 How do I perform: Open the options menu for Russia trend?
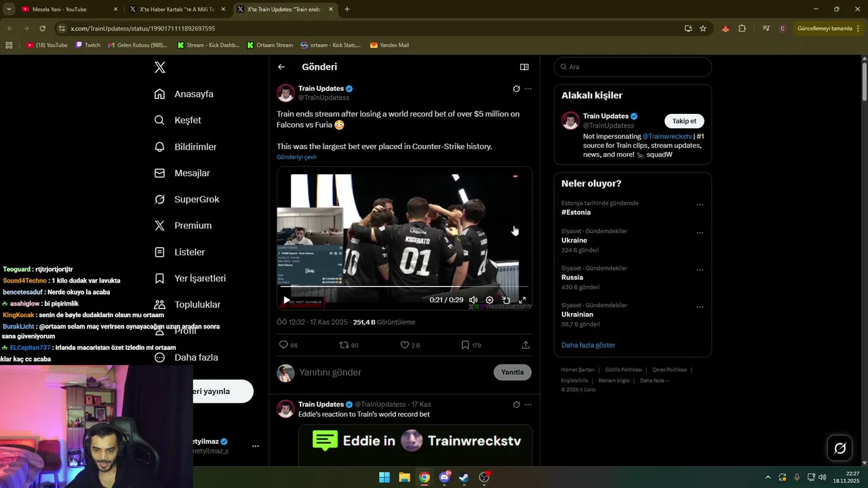click(x=700, y=270)
